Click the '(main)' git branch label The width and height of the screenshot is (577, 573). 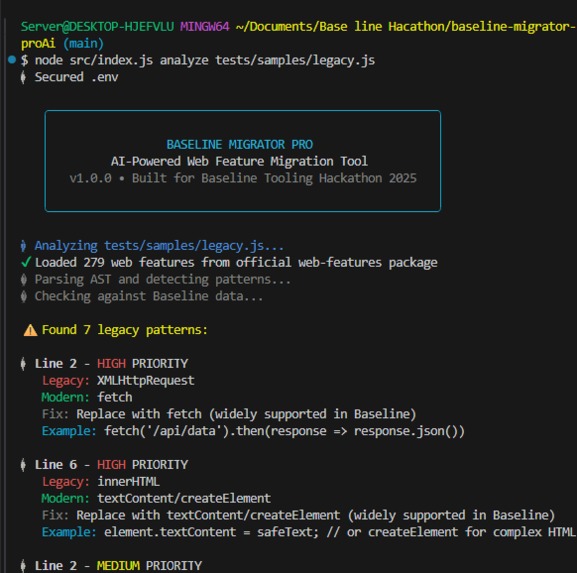pyautogui.click(x=83, y=43)
